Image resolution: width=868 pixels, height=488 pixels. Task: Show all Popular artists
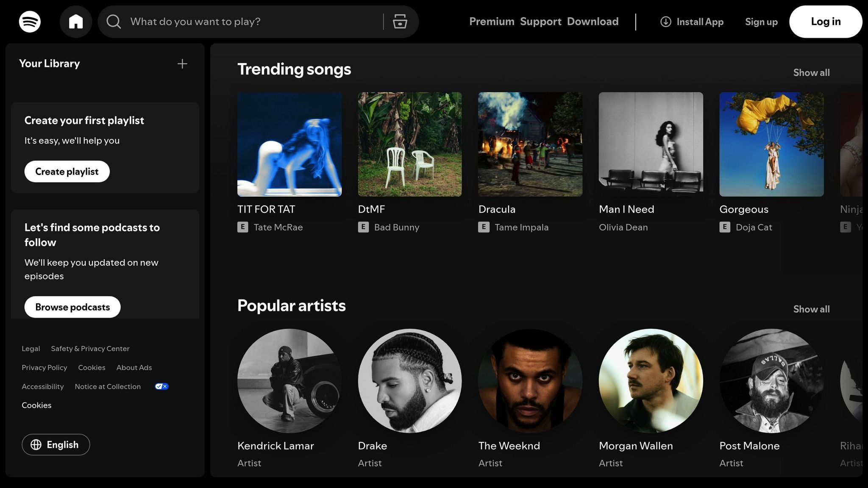(x=811, y=309)
